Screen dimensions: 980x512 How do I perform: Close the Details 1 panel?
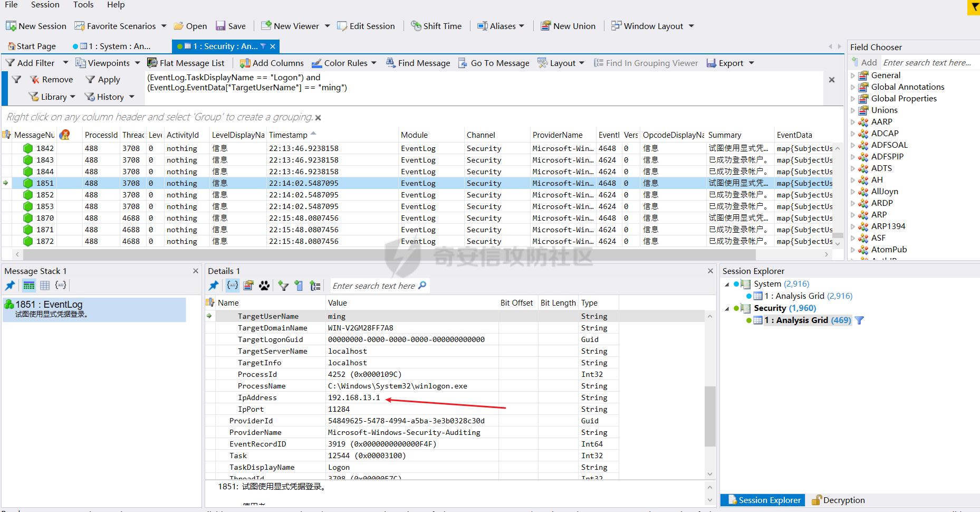(x=710, y=271)
